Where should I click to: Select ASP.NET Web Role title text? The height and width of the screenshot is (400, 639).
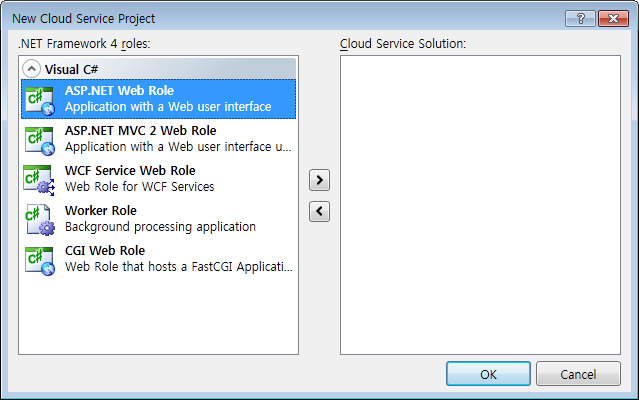[x=119, y=90]
